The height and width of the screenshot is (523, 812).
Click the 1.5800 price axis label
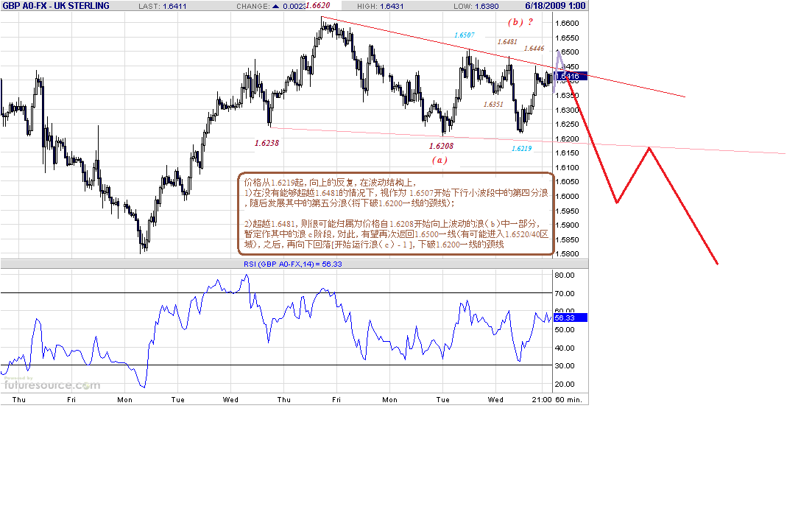pos(567,254)
